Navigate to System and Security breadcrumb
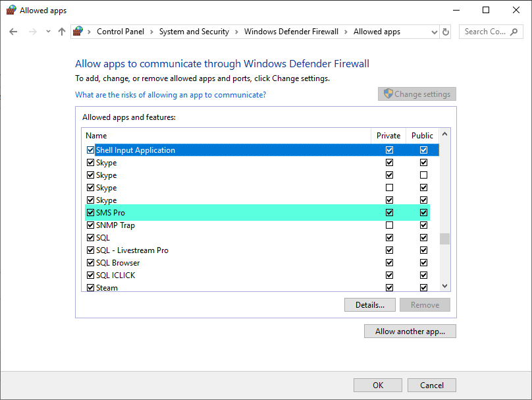The image size is (532, 400). (x=194, y=32)
